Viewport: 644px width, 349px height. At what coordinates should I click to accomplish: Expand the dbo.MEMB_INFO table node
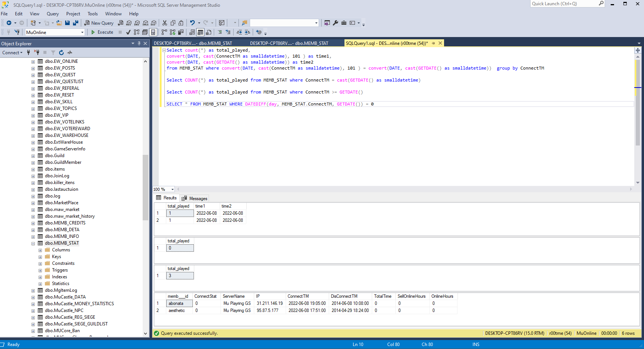[33, 237]
